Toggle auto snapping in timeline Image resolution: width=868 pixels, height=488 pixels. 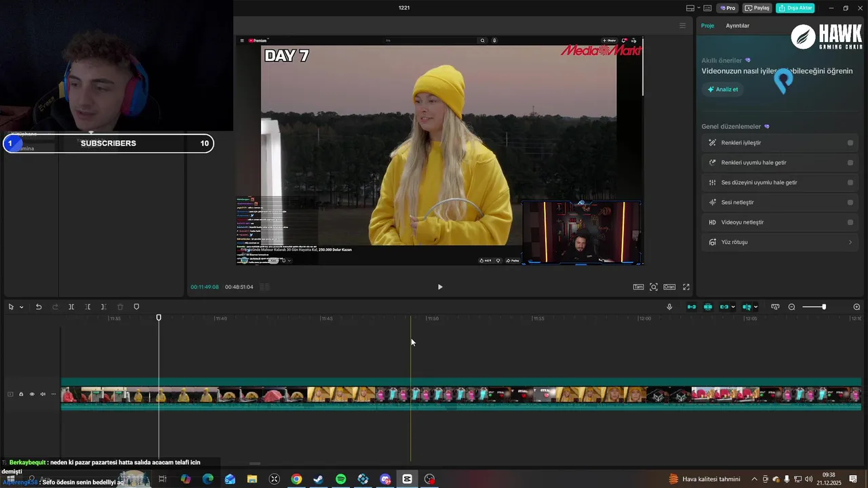tap(708, 307)
